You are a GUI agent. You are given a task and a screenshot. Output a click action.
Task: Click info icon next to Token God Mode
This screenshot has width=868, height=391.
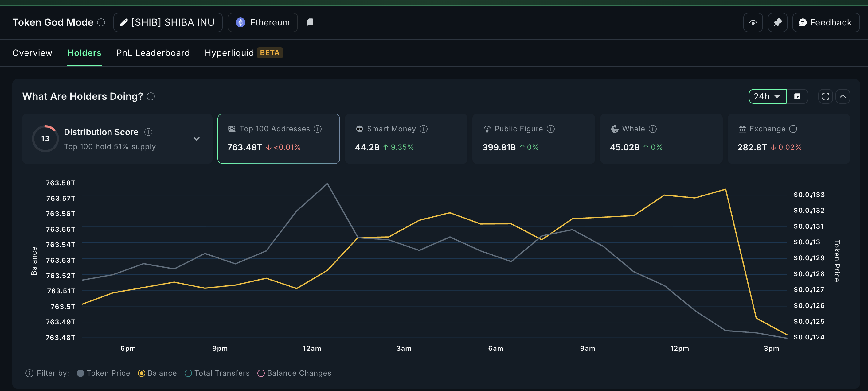click(x=101, y=22)
